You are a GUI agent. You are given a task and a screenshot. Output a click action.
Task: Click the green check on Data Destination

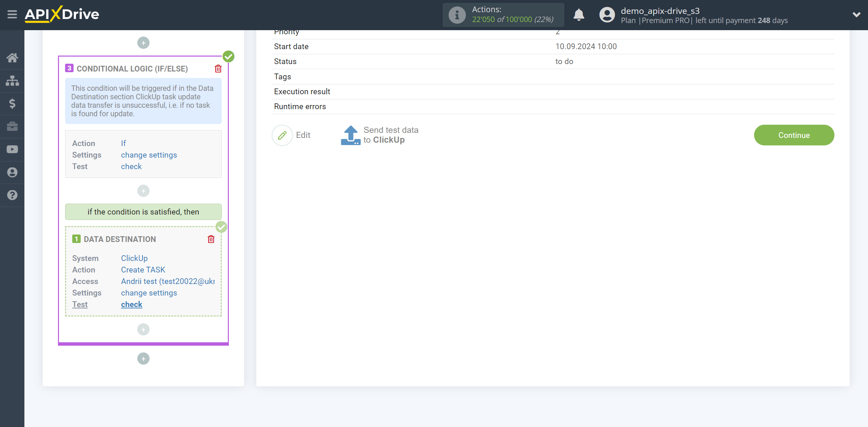(221, 227)
